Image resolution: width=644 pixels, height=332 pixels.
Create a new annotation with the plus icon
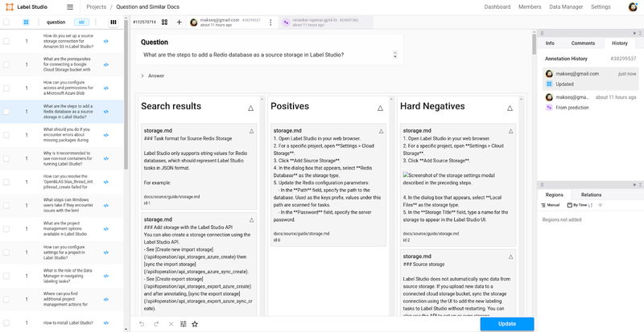[x=179, y=23]
